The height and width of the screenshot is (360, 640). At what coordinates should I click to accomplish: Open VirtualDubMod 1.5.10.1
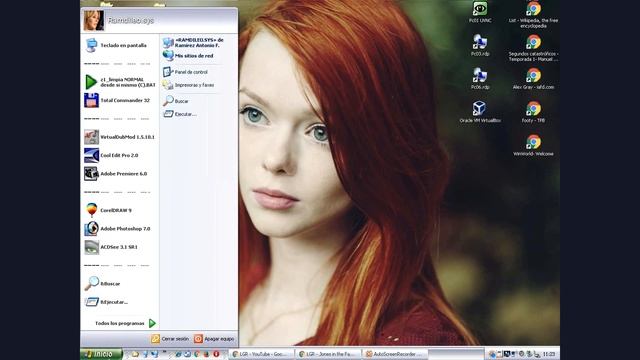click(x=120, y=137)
